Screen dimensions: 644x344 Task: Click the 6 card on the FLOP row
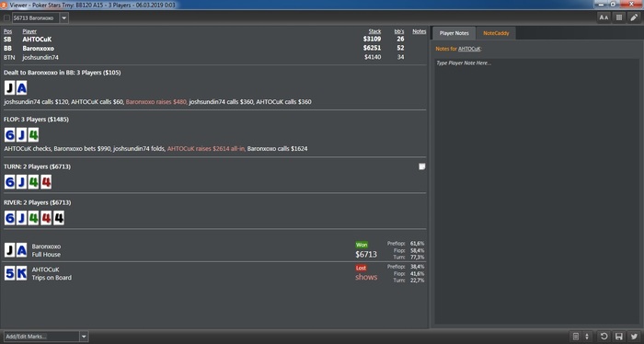[9, 134]
